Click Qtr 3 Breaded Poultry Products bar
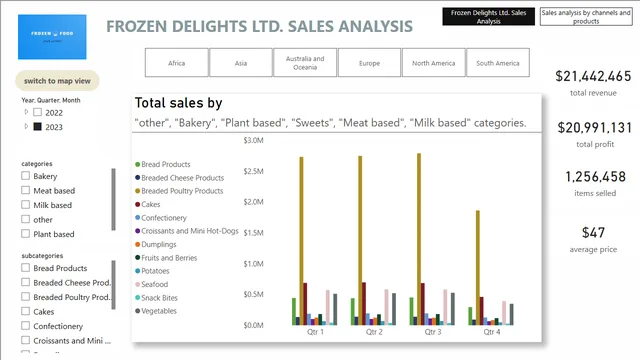 419,239
